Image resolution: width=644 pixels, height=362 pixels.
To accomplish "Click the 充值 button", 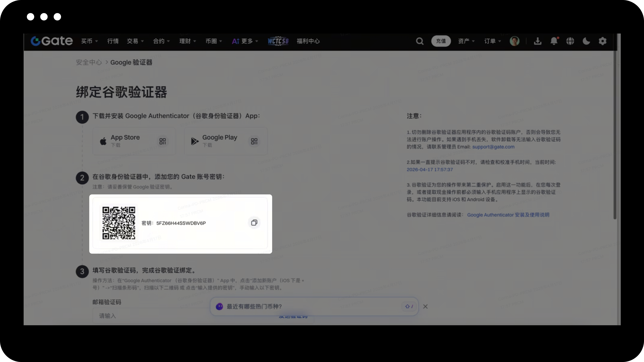I will (x=441, y=41).
